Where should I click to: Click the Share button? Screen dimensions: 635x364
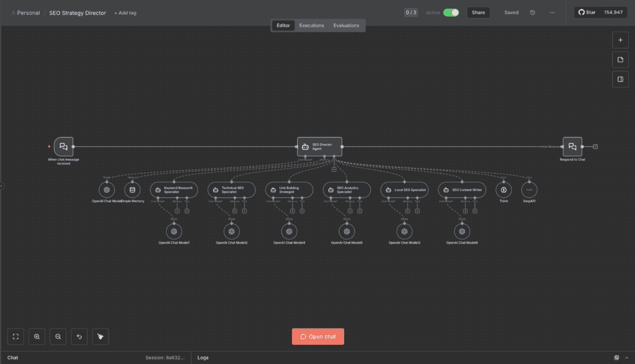coord(478,12)
